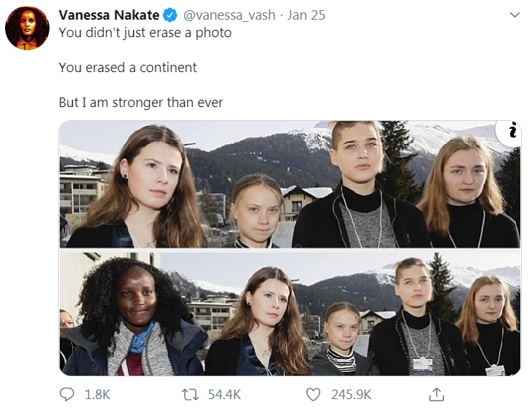Open the circular profile avatar
This screenshot has height=410, width=532.
pos(27,28)
